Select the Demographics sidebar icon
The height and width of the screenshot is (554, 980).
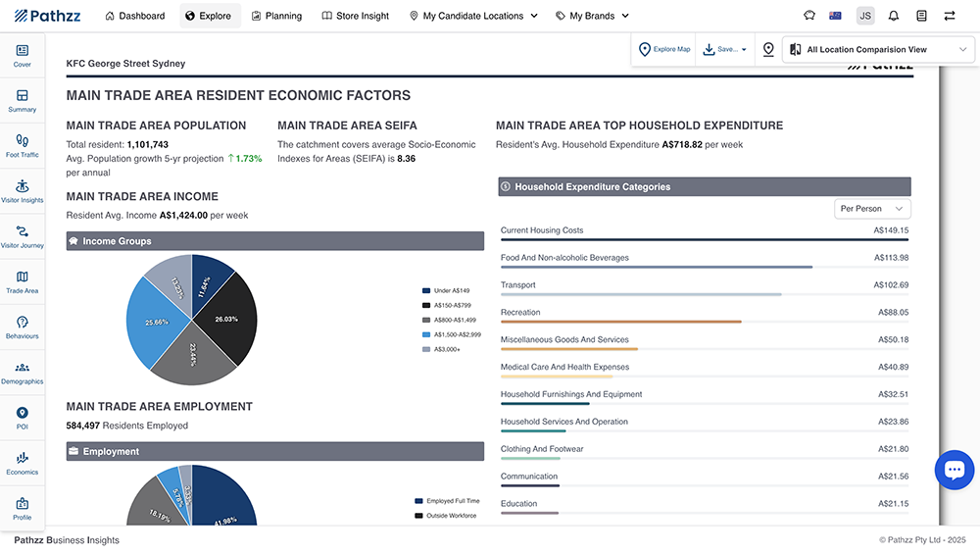coord(22,373)
